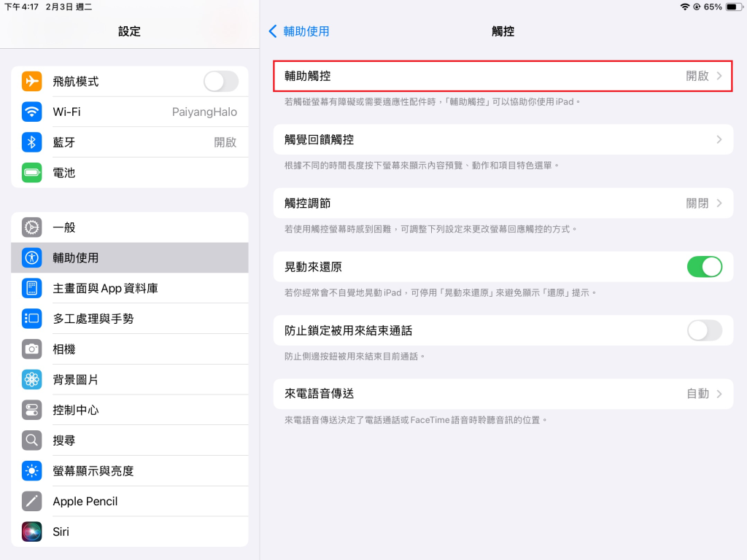Tap the 一般 gear icon
Screen dimensions: 747x560
point(31,227)
